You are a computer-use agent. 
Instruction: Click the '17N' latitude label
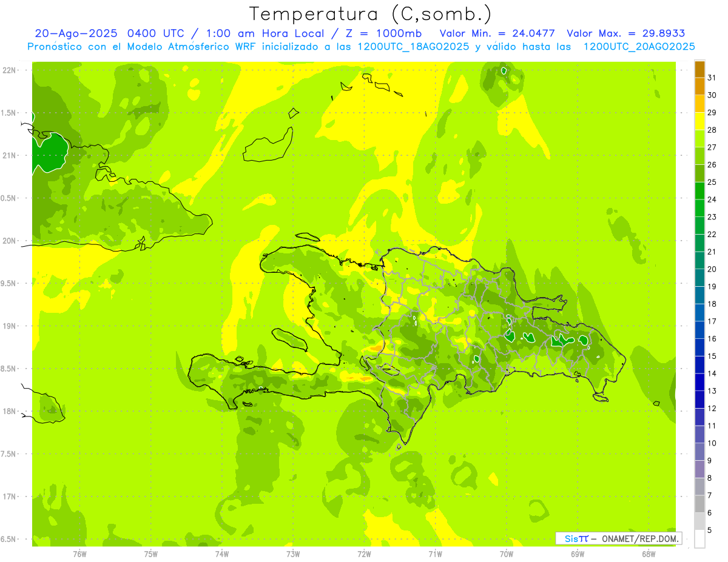pos(10,497)
